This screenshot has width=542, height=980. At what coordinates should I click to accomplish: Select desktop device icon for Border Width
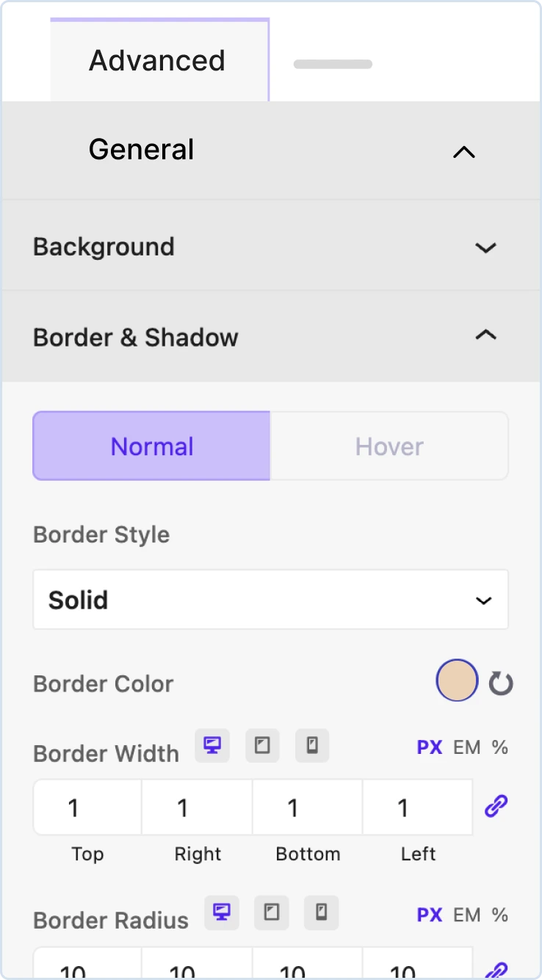[212, 746]
